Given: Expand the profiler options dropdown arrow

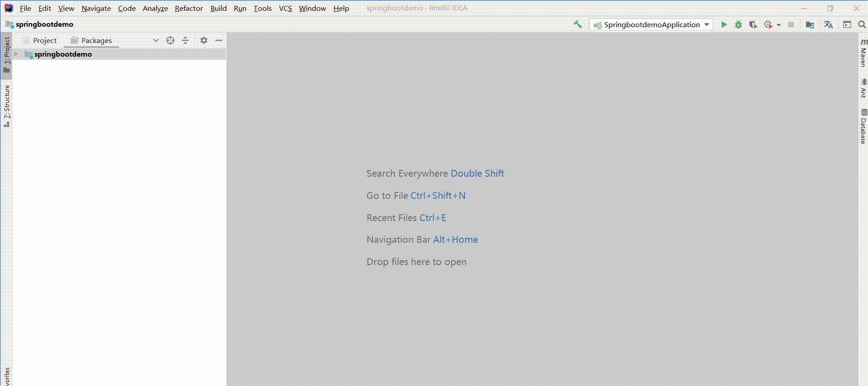Looking at the screenshot, I should [x=779, y=25].
